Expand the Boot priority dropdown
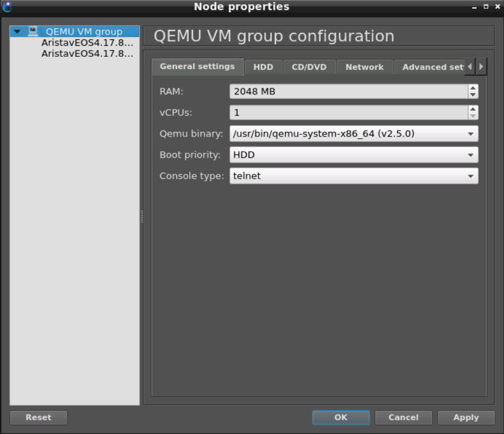 (353, 155)
